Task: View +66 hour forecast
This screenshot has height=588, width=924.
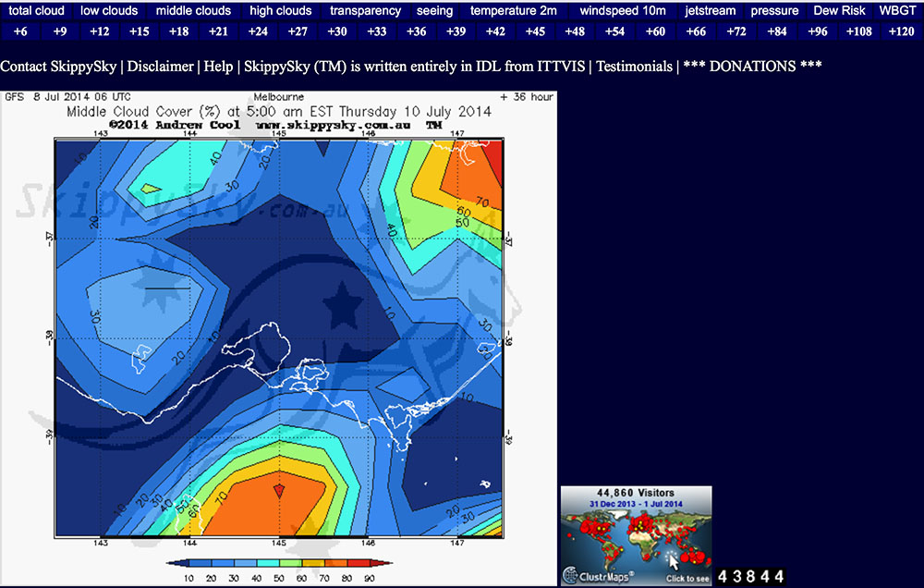Action: pyautogui.click(x=696, y=31)
